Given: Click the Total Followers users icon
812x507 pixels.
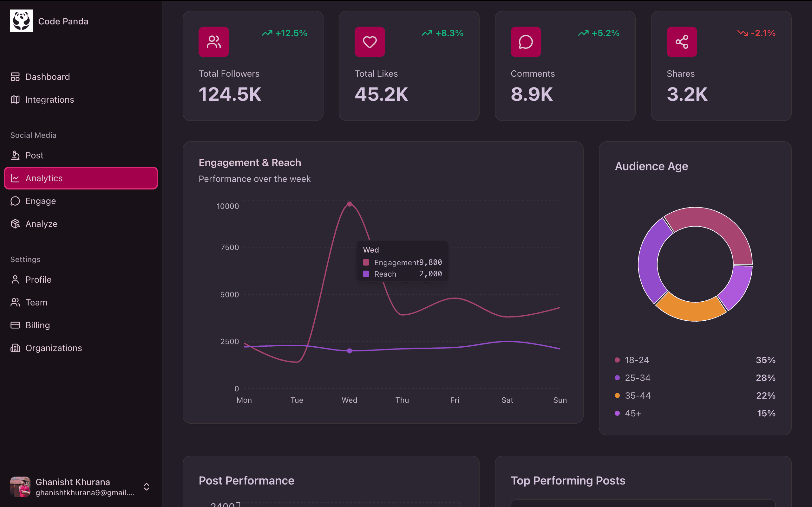Looking at the screenshot, I should point(213,42).
